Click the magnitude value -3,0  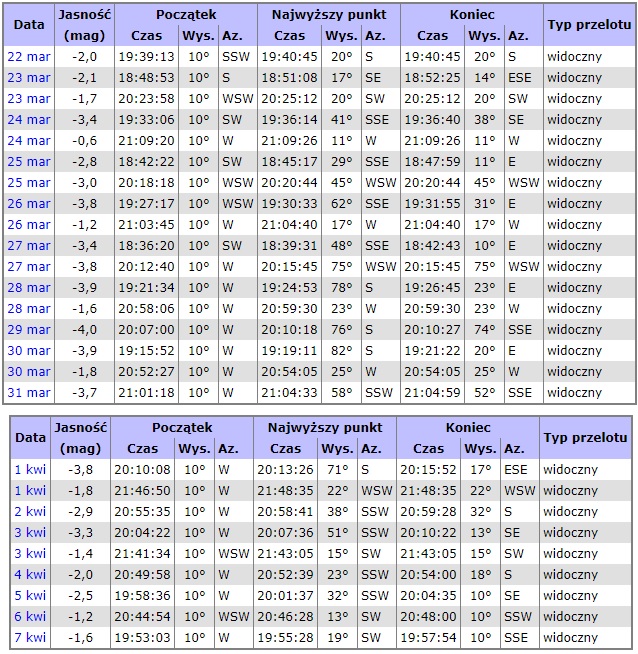(x=84, y=182)
